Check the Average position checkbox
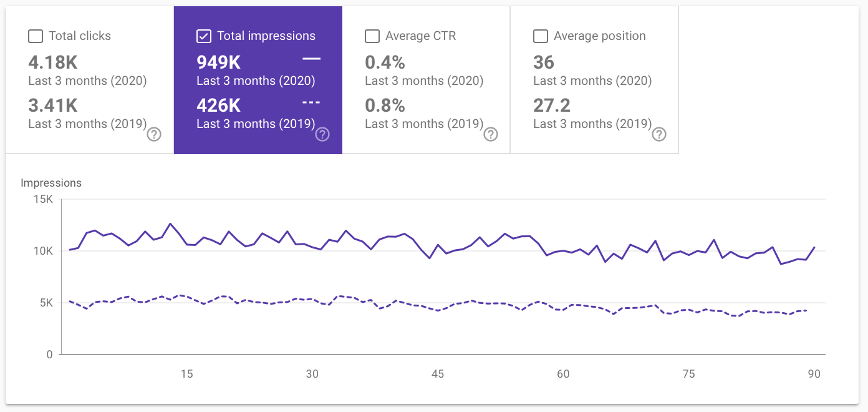This screenshot has width=868, height=412. 541,36
